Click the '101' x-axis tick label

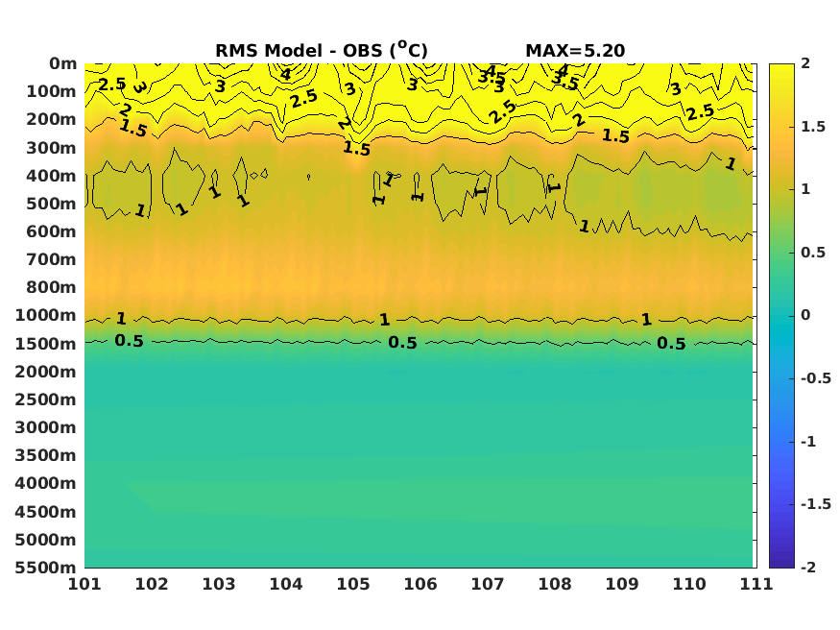[x=84, y=584]
